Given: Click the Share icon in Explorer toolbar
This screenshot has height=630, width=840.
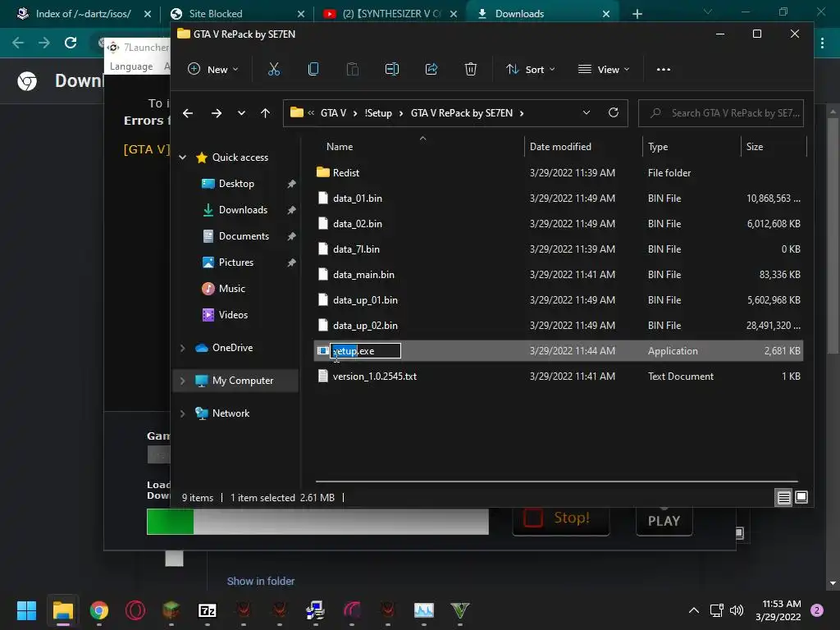Looking at the screenshot, I should pyautogui.click(x=431, y=69).
